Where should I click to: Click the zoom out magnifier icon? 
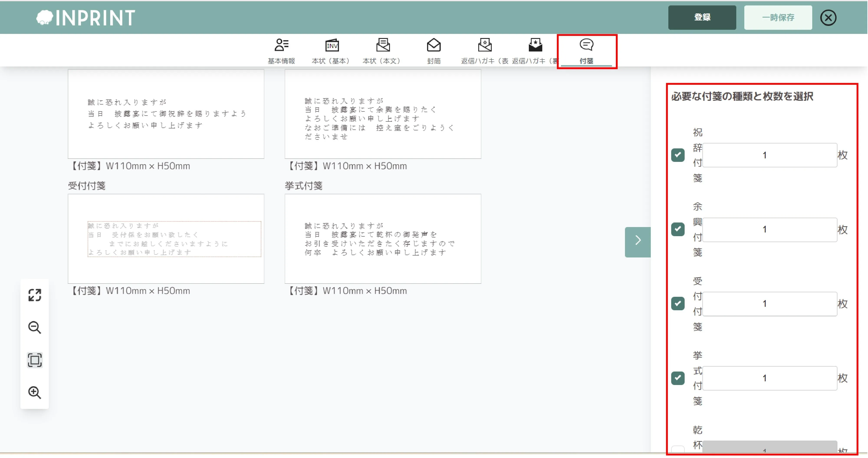click(34, 327)
